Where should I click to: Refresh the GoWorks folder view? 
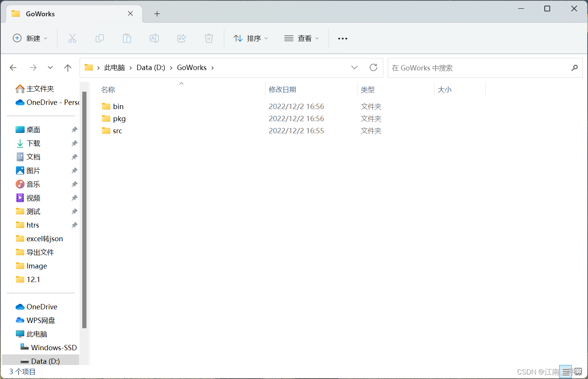click(x=373, y=67)
